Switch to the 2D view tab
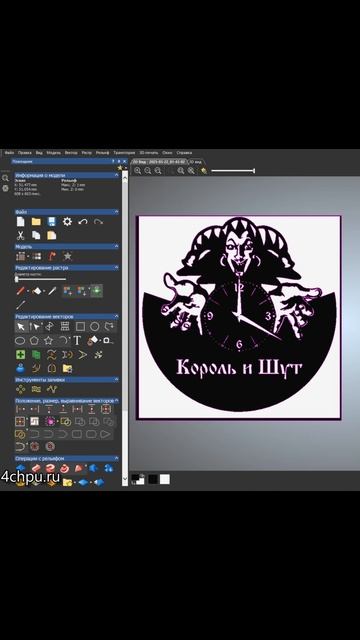 pos(160,162)
